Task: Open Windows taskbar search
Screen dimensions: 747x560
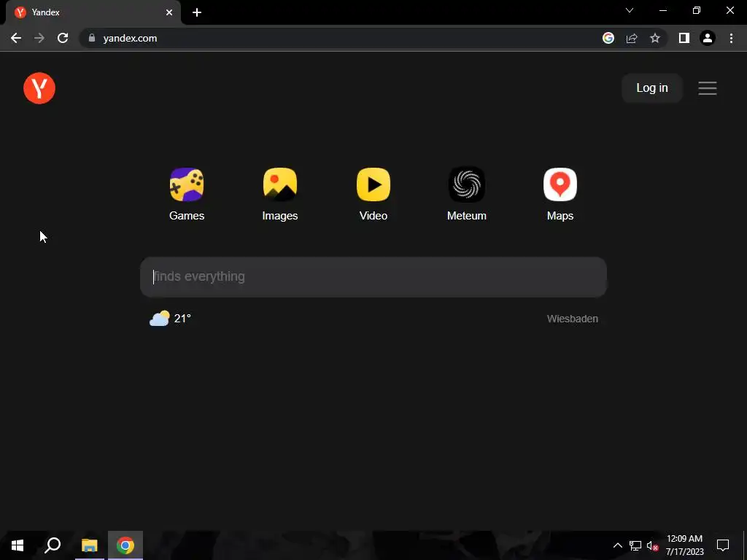Action: (53, 545)
